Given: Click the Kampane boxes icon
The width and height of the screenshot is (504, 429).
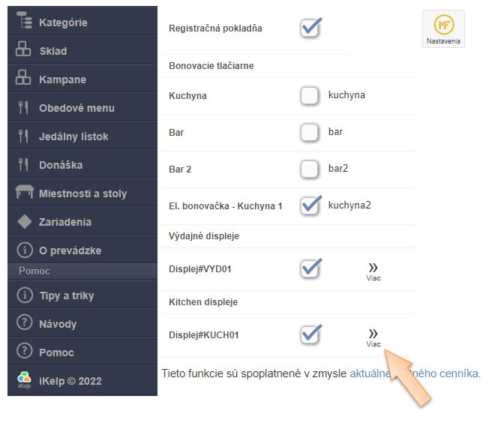Looking at the screenshot, I should pos(24,79).
